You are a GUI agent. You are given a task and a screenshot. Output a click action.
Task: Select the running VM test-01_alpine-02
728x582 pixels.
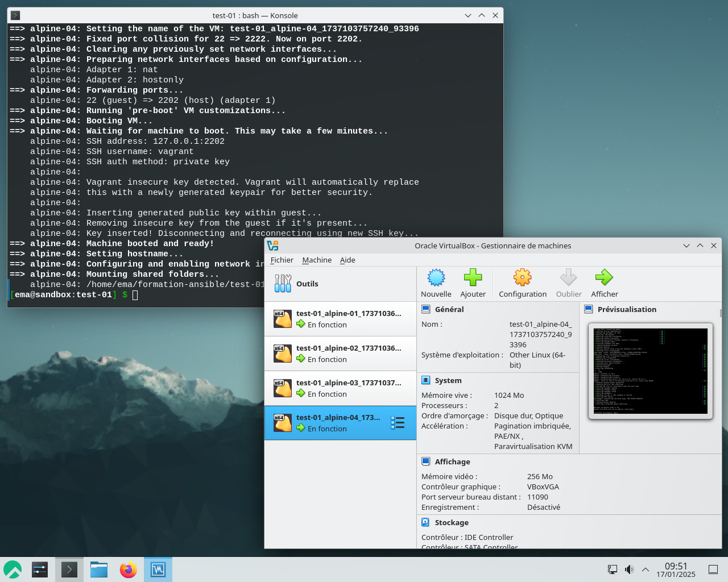(340, 353)
